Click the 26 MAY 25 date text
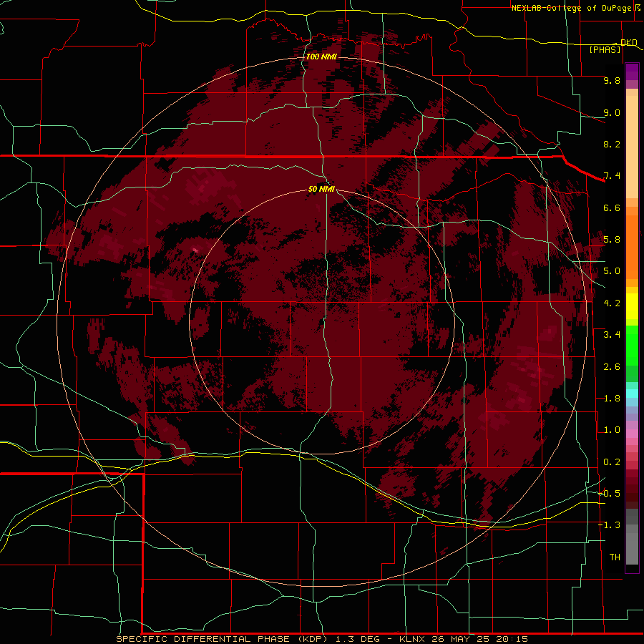Image resolution: width=644 pixels, height=644 pixels. [x=460, y=639]
